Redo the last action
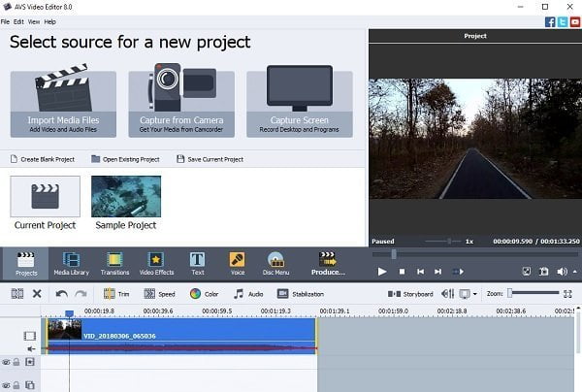Image resolution: width=582 pixels, height=392 pixels. click(81, 294)
